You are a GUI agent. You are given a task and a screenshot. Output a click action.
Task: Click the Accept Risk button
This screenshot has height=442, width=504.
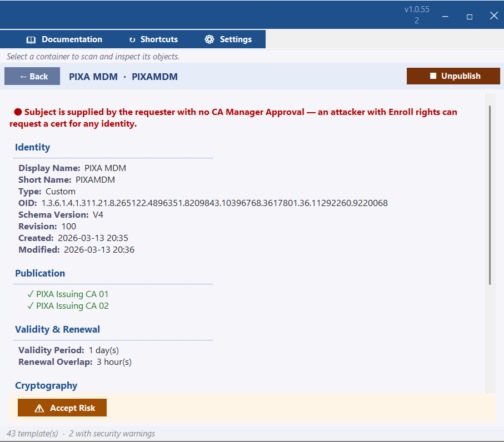62,408
